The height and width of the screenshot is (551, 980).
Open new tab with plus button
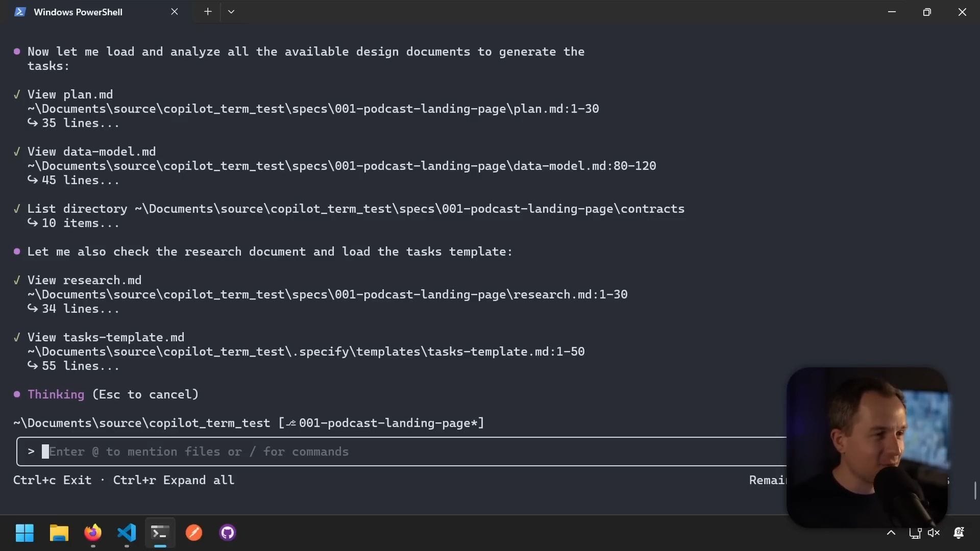(208, 12)
